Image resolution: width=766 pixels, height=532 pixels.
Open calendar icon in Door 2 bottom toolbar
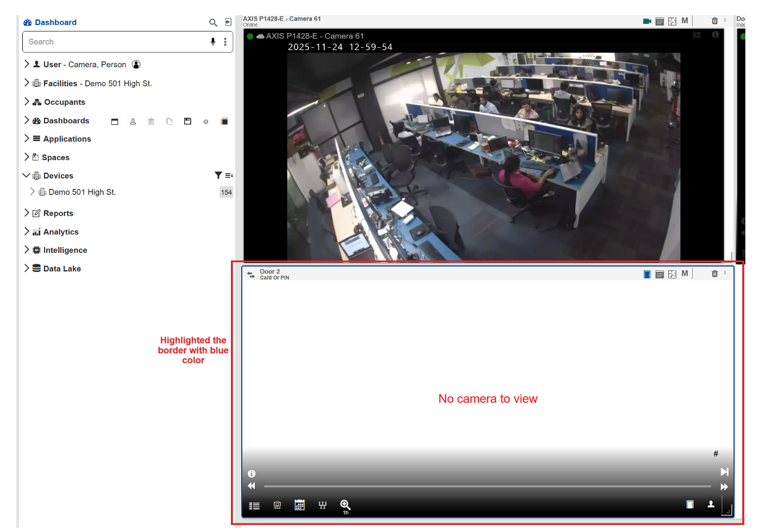coord(299,505)
